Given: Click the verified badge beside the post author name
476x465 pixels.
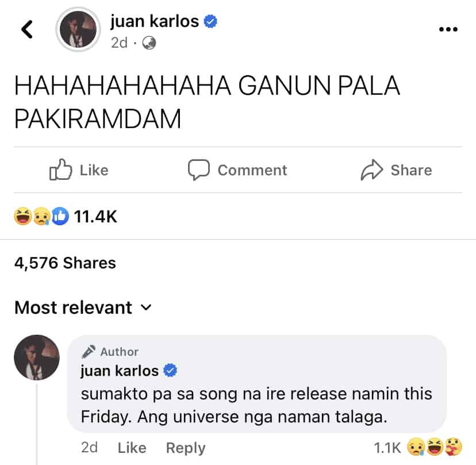Looking at the screenshot, I should (x=210, y=21).
